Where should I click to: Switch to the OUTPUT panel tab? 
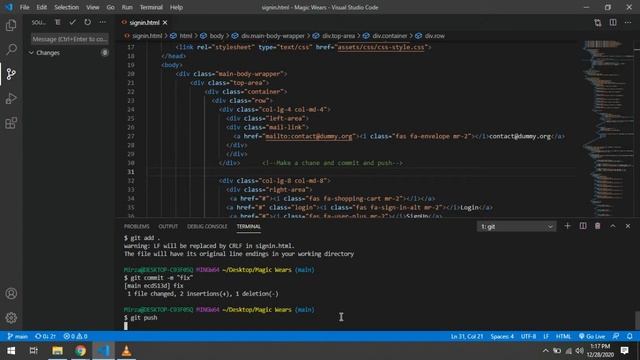168,227
